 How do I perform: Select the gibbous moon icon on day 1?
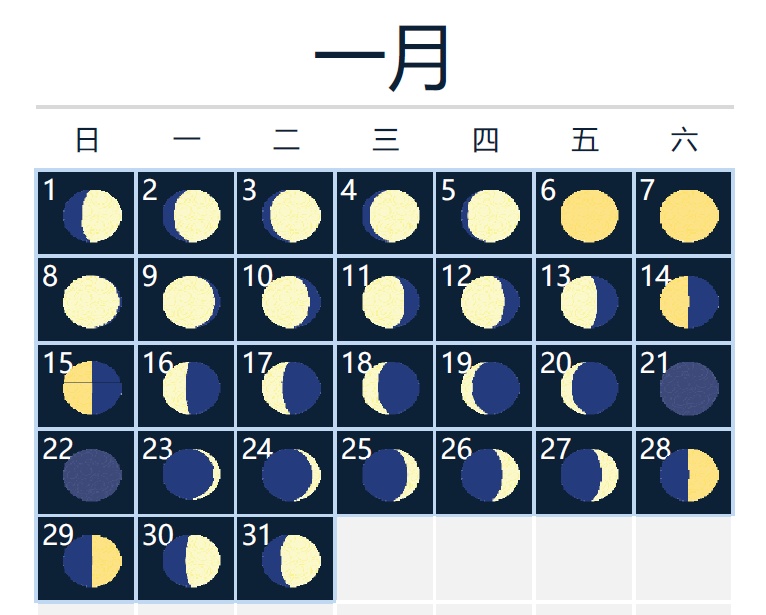tap(92, 216)
